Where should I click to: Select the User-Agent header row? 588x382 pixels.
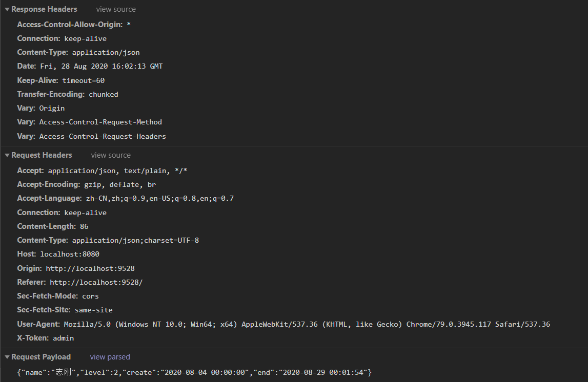pyautogui.click(x=283, y=324)
